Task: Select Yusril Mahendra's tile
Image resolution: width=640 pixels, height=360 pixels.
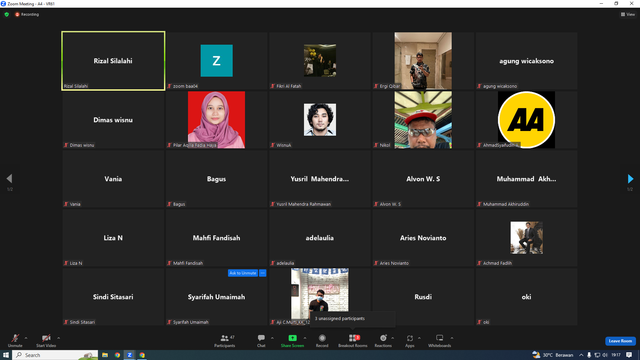Action: [320, 179]
